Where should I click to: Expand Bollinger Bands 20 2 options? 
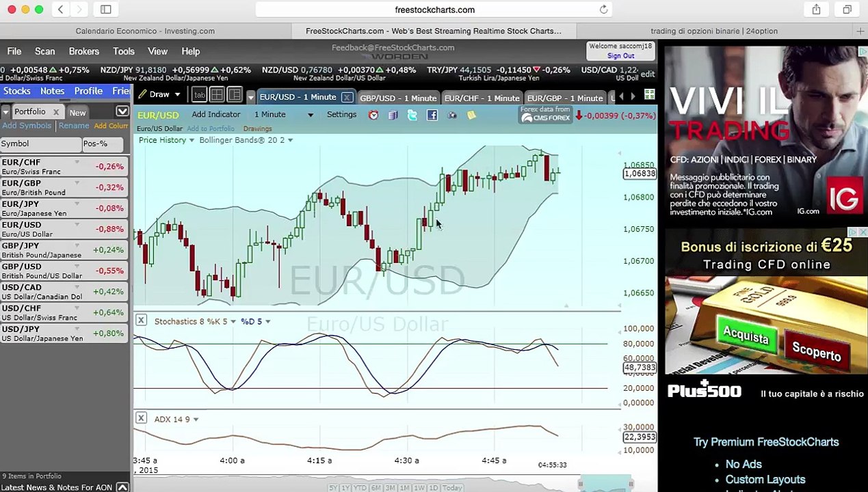290,140
